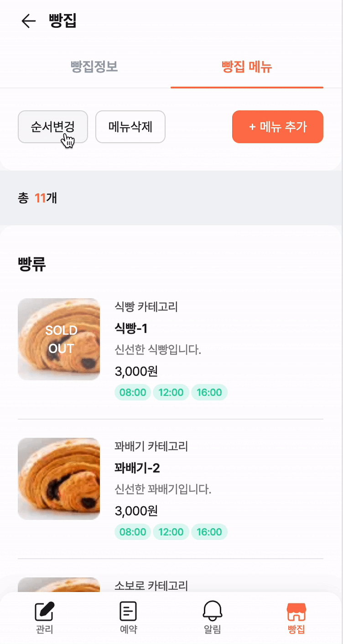Tap the + 메뉴 추가 button

coord(278,126)
